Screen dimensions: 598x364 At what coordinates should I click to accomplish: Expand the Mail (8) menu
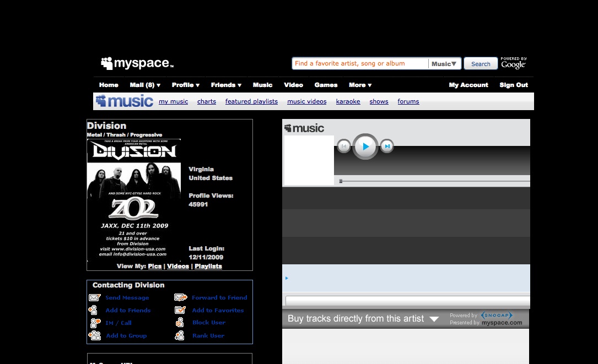coord(145,85)
